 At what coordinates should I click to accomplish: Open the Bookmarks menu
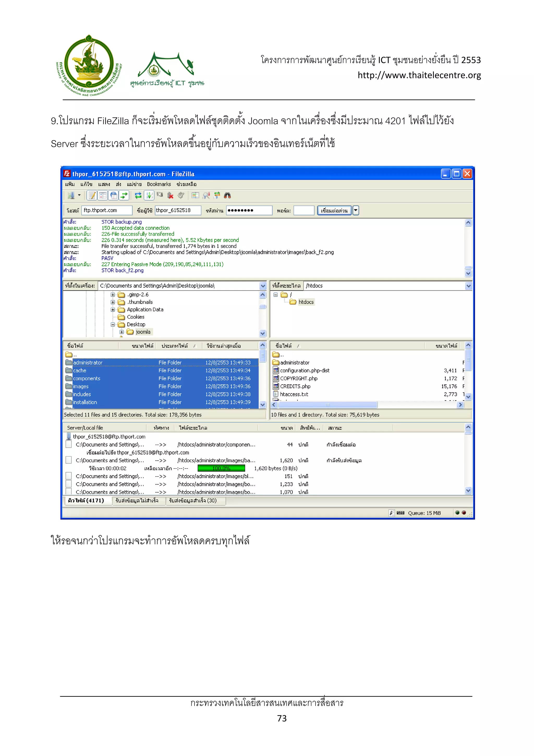(159, 184)
